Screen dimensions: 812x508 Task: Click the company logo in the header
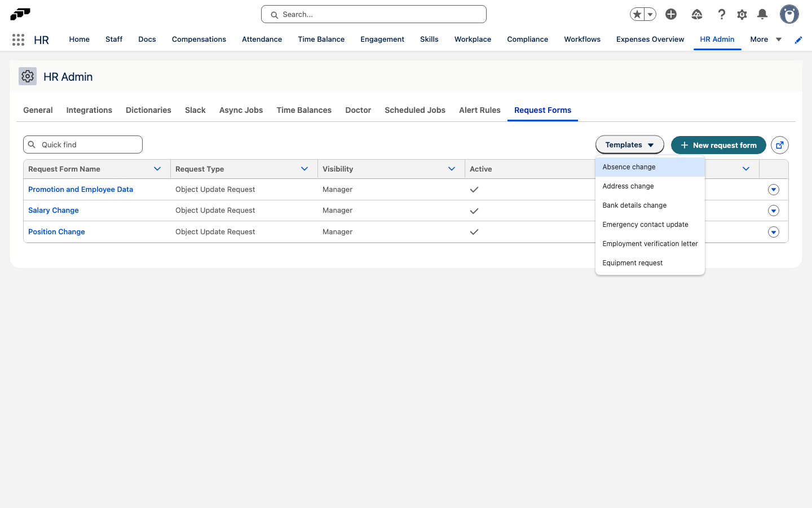pyautogui.click(x=20, y=14)
